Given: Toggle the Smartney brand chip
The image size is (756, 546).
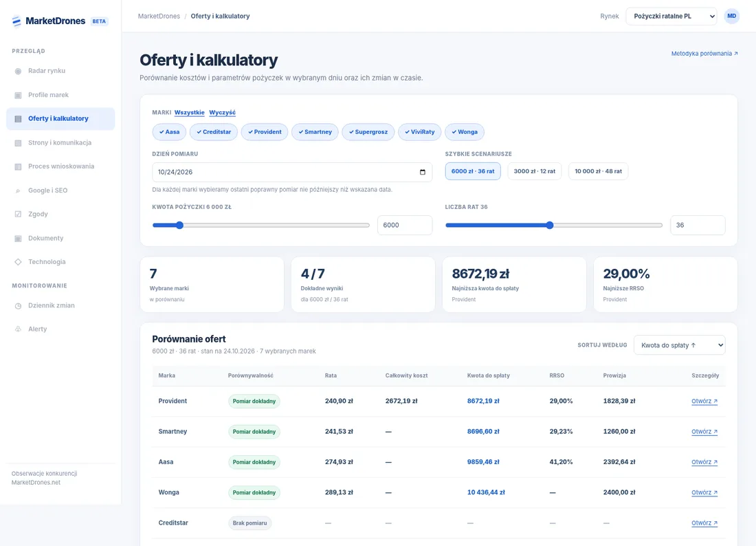Looking at the screenshot, I should pyautogui.click(x=315, y=132).
